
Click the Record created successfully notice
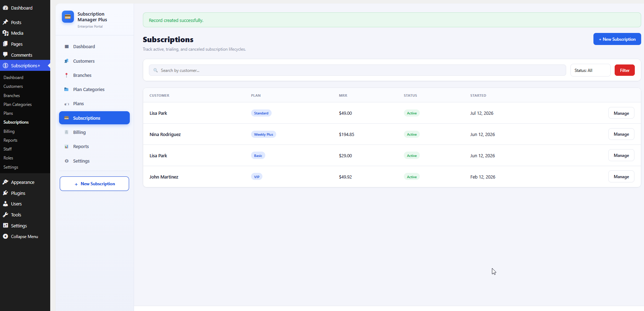(392, 20)
